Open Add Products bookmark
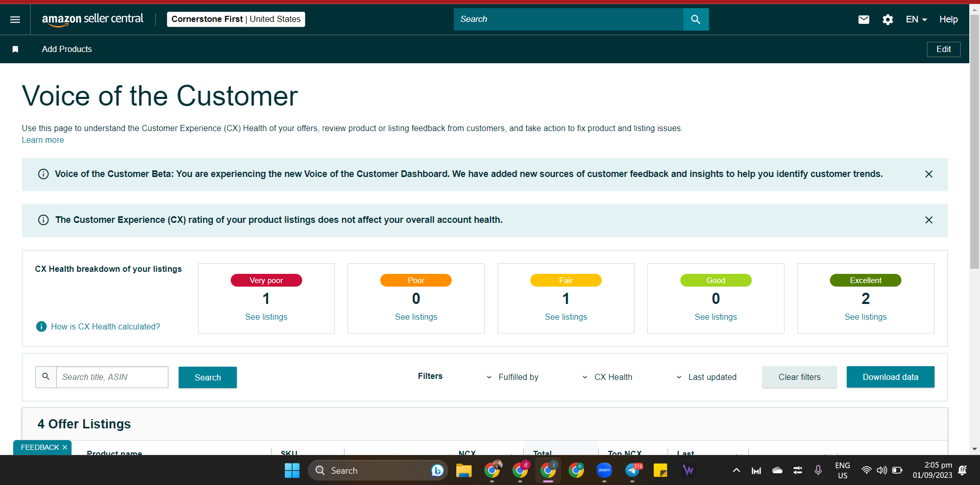The image size is (980, 485). pyautogui.click(x=67, y=49)
